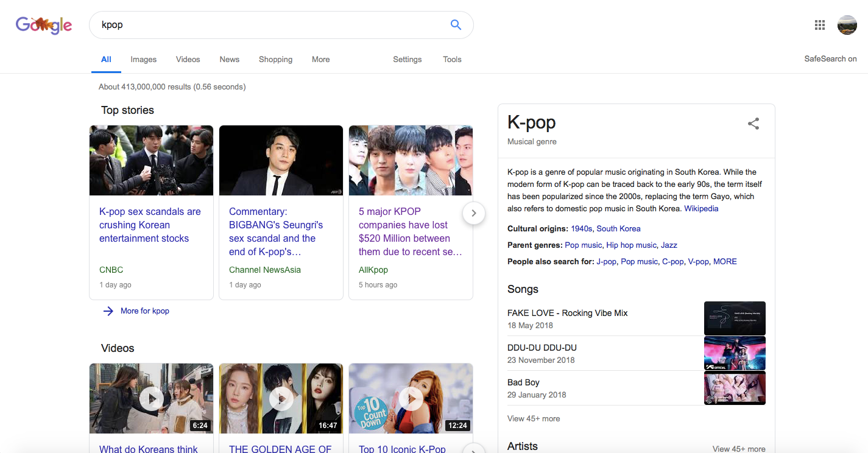Play the 6:24 video thumbnail

tap(151, 398)
